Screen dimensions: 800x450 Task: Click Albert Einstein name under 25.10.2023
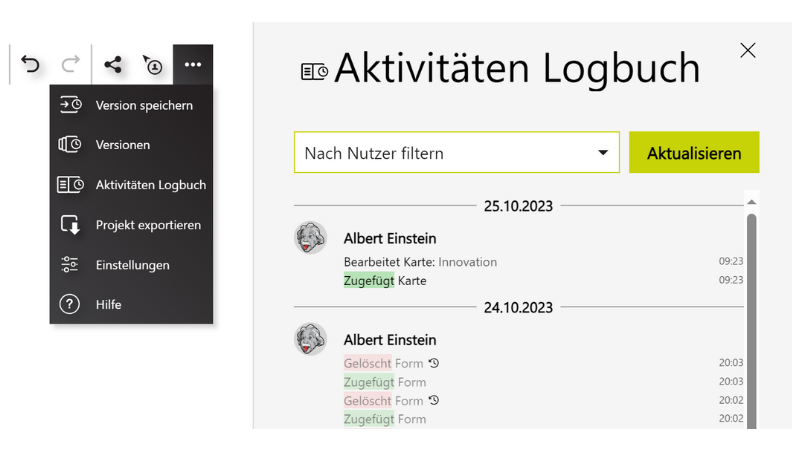coord(390,238)
